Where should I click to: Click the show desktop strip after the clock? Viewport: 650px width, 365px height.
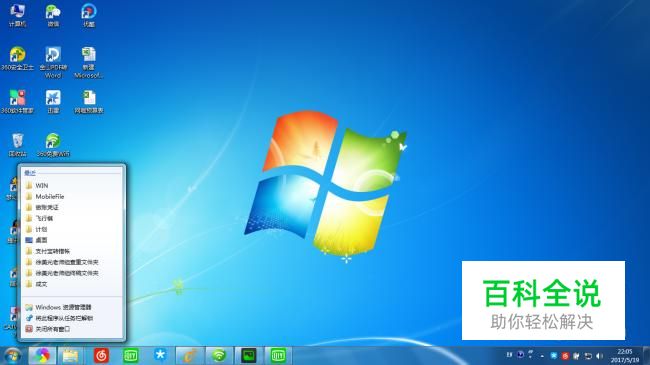coord(646,355)
